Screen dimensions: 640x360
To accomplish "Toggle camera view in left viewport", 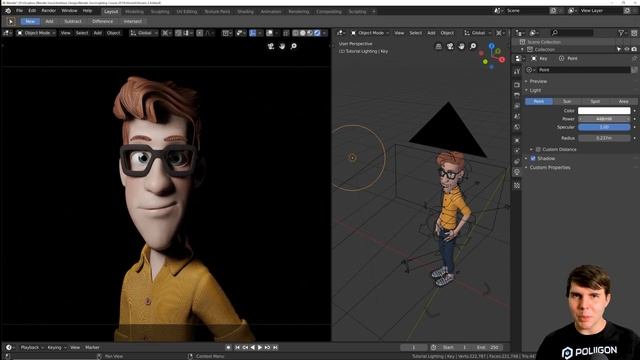I will point(271,46).
